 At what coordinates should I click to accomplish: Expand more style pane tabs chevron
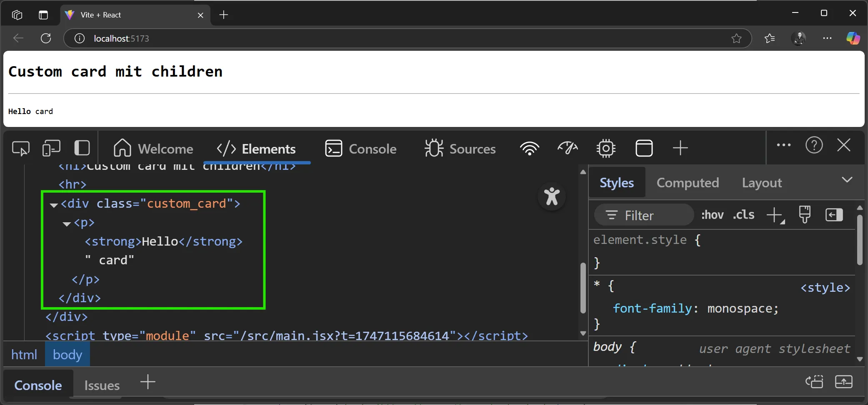point(847,180)
